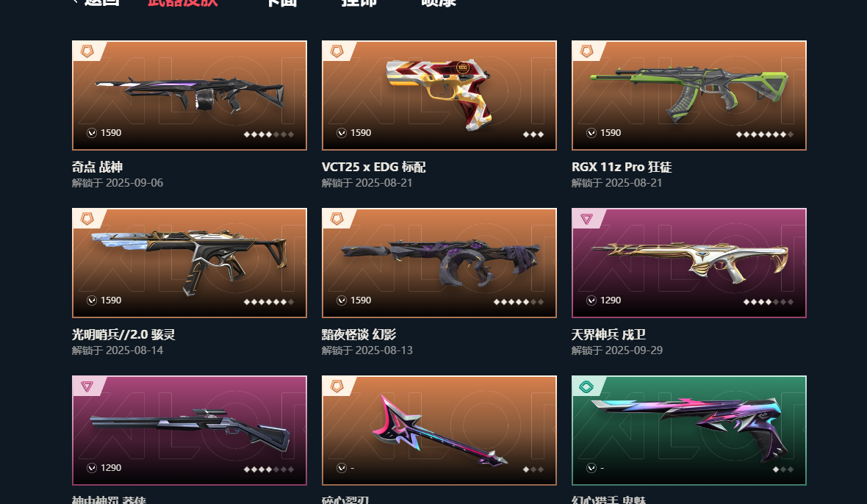Click the 光明哨兵//2.0 骇灵 title text
The height and width of the screenshot is (504, 867).
(123, 334)
